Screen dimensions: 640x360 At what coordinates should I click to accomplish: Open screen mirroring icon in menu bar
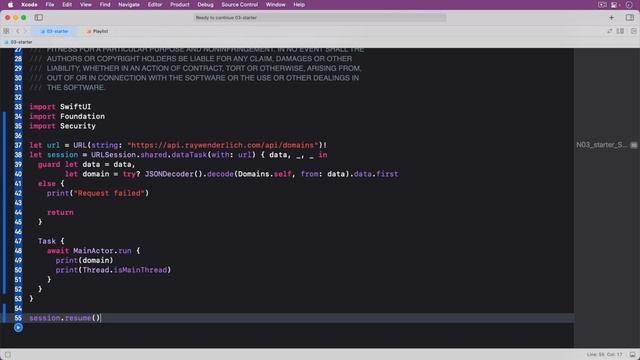(602, 4)
